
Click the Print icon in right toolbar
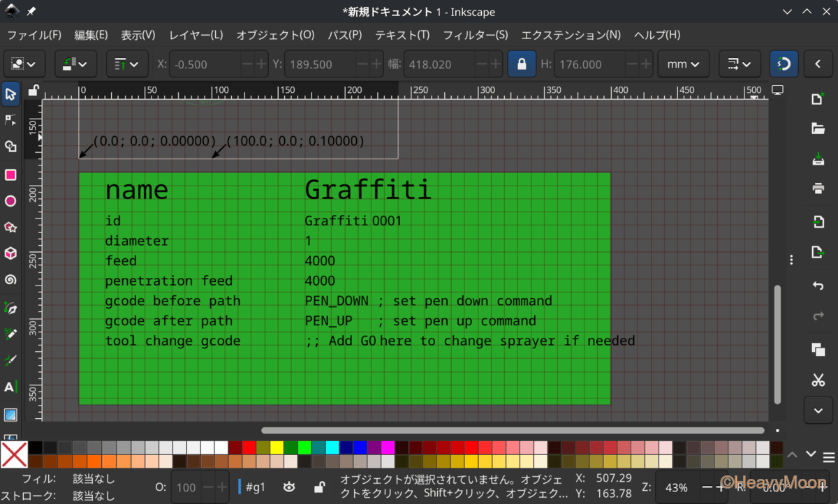(x=818, y=188)
